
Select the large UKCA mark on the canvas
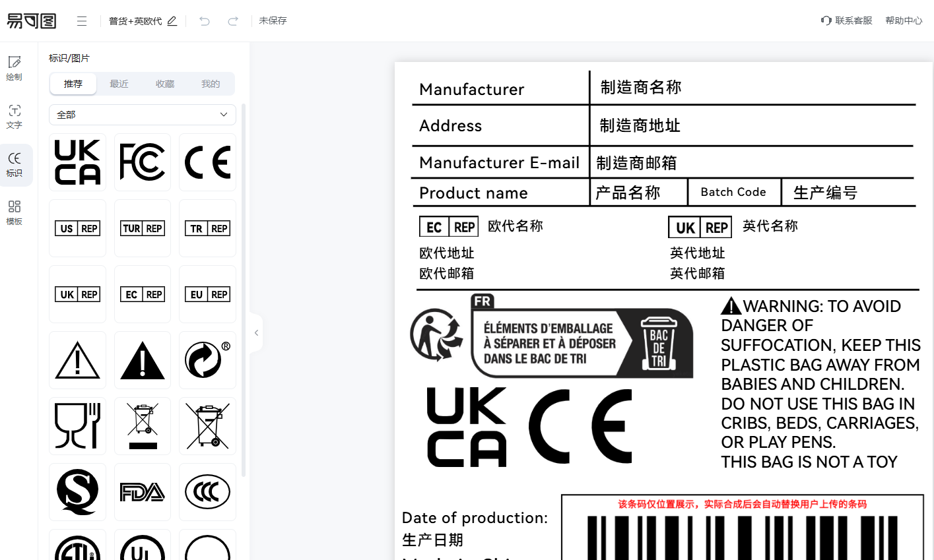pos(467,427)
